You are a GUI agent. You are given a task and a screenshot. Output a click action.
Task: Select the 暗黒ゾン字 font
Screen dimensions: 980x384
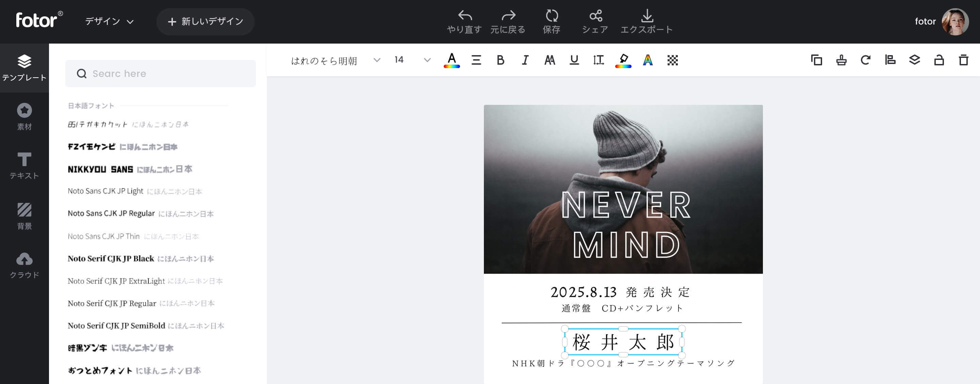120,348
